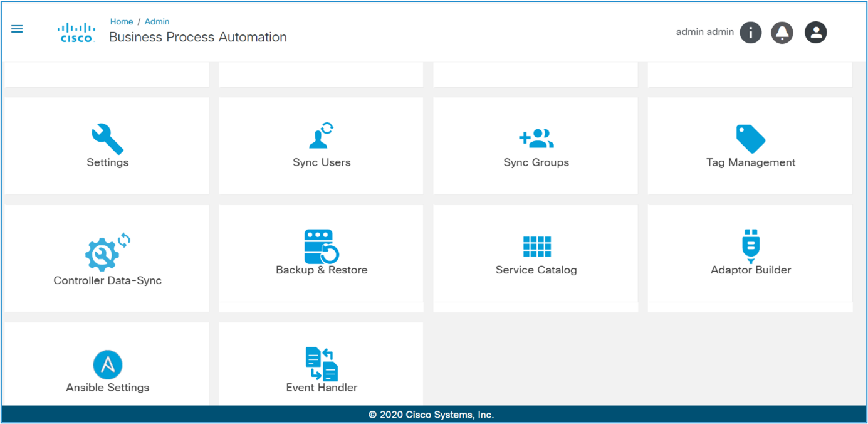Open the Sync Groups label

pyautogui.click(x=536, y=162)
